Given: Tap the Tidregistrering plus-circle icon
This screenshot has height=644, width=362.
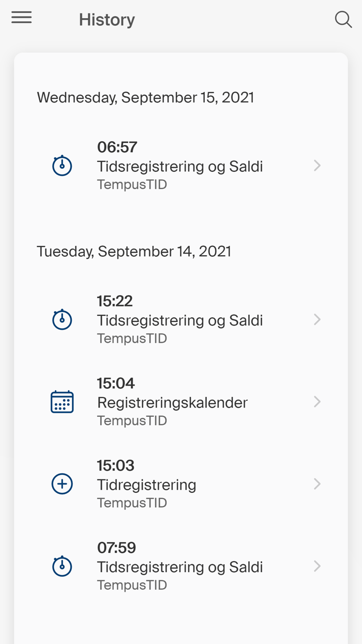Looking at the screenshot, I should [62, 484].
